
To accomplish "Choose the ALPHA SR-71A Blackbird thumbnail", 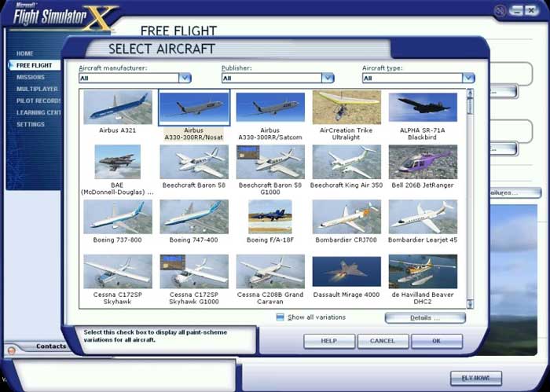I will pyautogui.click(x=423, y=108).
